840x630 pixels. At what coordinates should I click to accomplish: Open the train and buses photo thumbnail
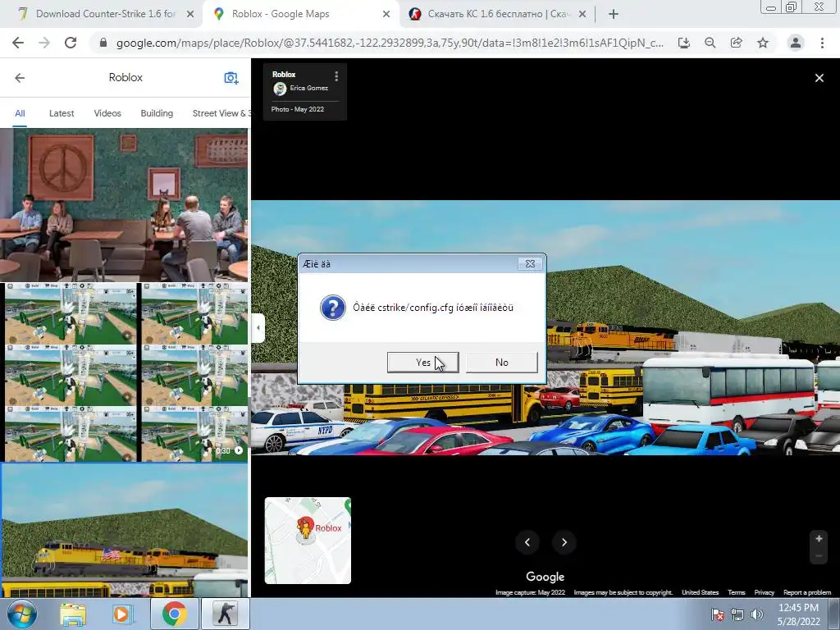point(125,531)
